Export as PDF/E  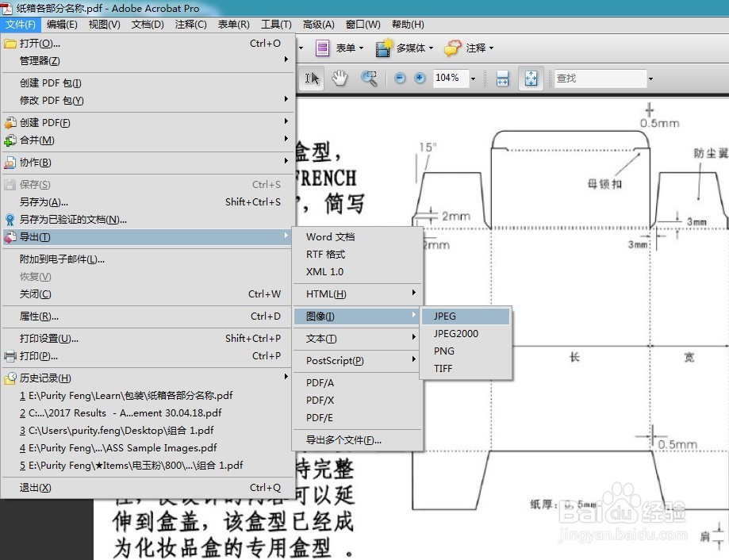358,418
